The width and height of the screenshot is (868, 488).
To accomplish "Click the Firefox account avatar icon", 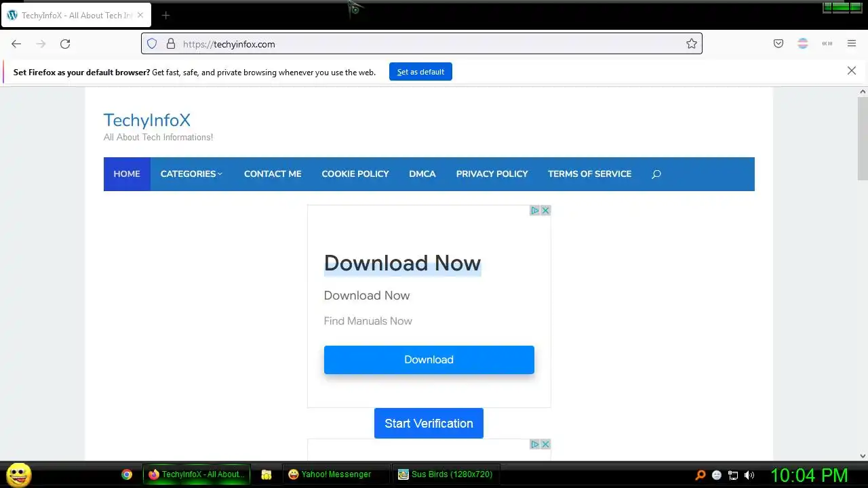I will pos(803,44).
